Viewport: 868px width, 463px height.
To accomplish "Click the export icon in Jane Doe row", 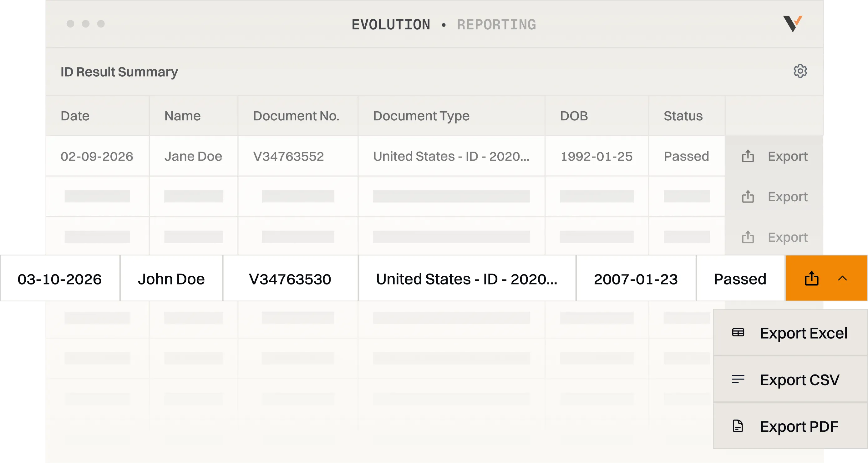I will click(748, 156).
